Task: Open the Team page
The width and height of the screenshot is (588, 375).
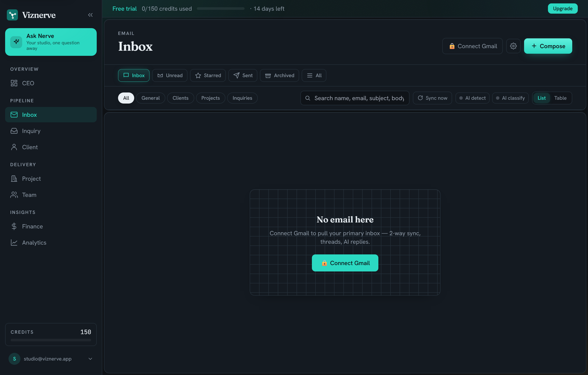Action: [51, 195]
